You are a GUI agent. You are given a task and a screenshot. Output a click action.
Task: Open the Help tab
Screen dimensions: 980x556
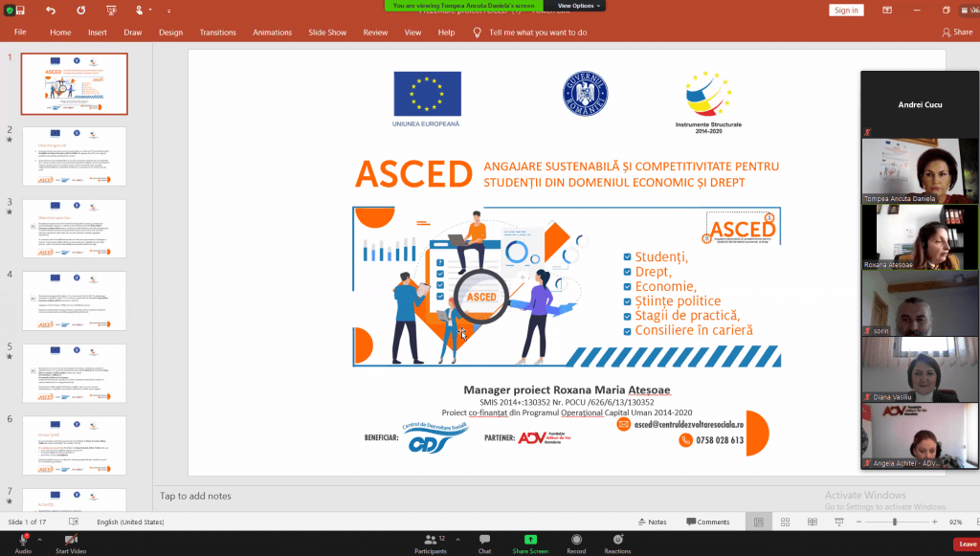point(446,33)
